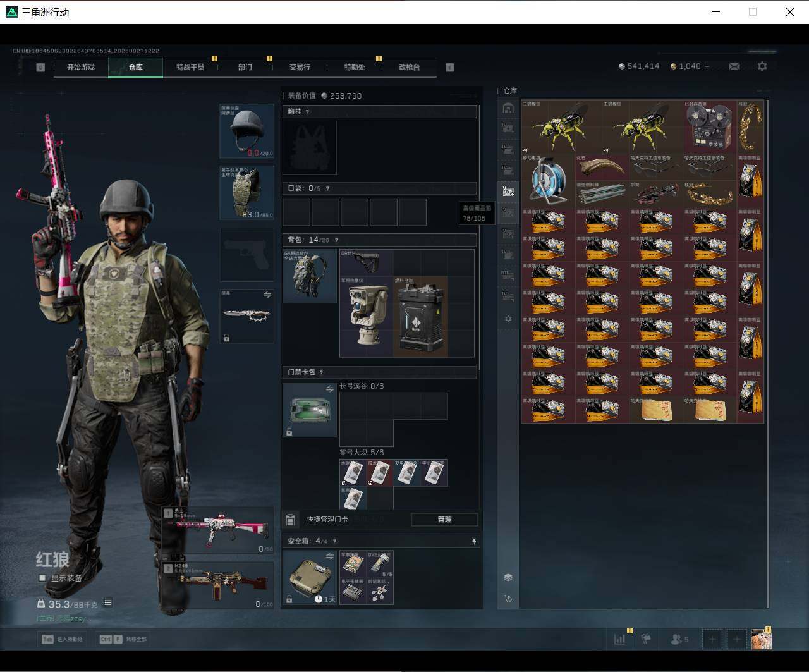
Task: Open the main warehouse icon atop sidebar
Action: [x=508, y=108]
